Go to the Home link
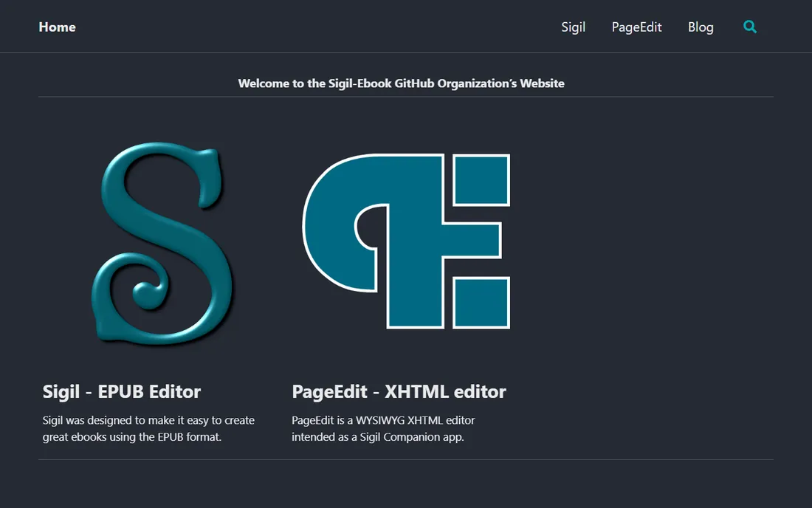812x508 pixels. (x=57, y=27)
